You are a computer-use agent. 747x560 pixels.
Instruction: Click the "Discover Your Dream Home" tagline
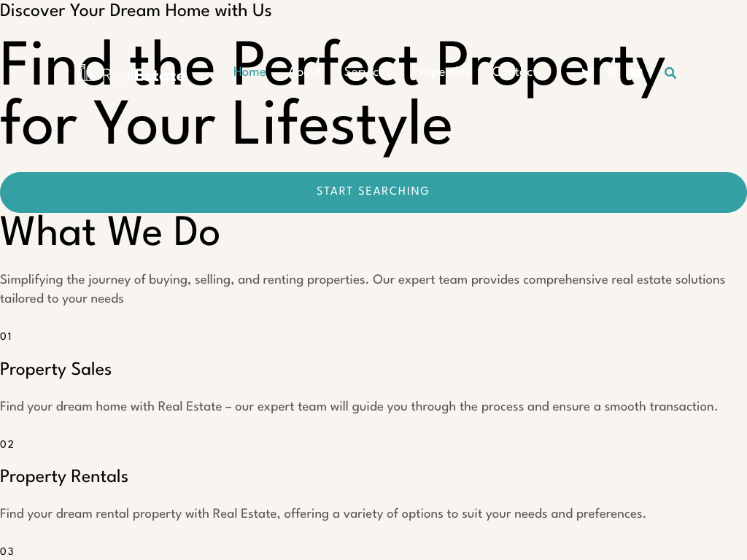pos(136,11)
